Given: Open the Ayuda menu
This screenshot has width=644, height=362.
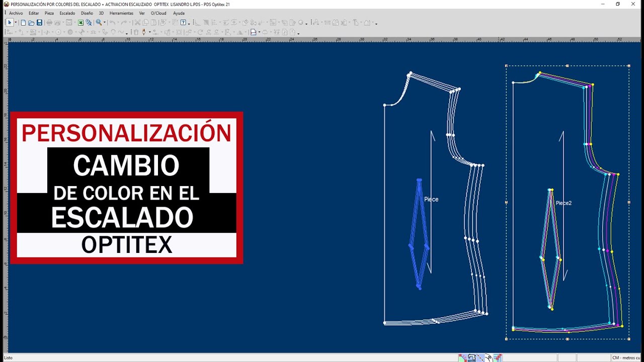Looking at the screenshot, I should [179, 13].
